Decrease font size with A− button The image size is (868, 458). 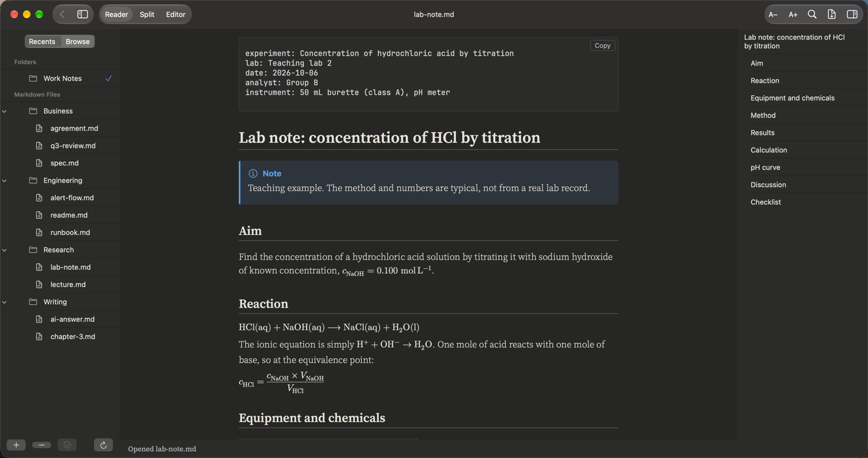773,14
